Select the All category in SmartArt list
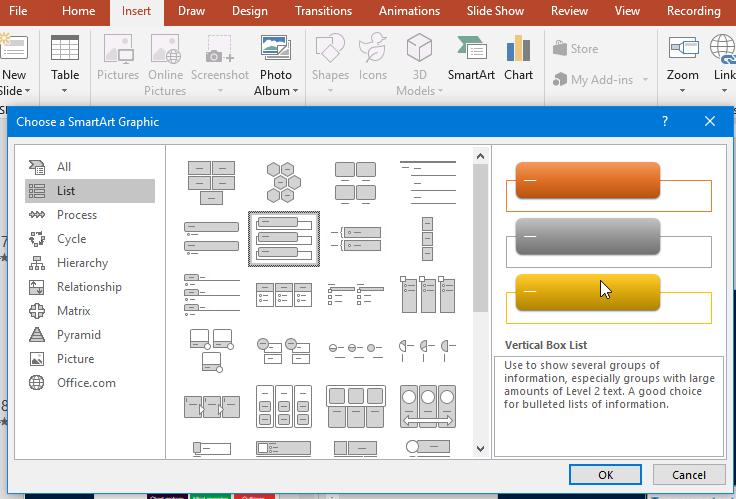736x499 pixels. tap(90, 167)
